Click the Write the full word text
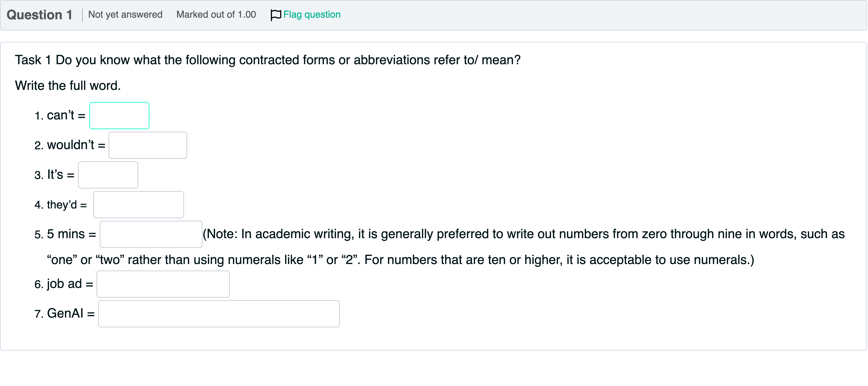 pos(68,85)
